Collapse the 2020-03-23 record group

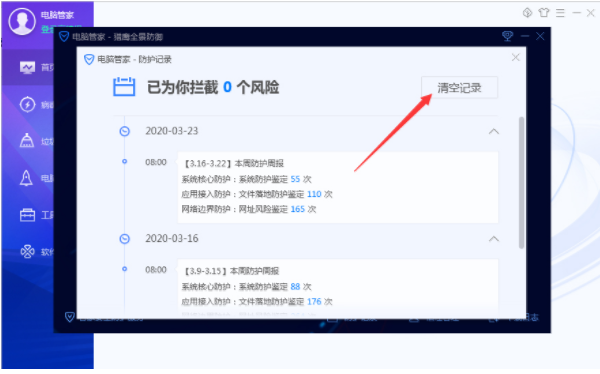click(494, 131)
